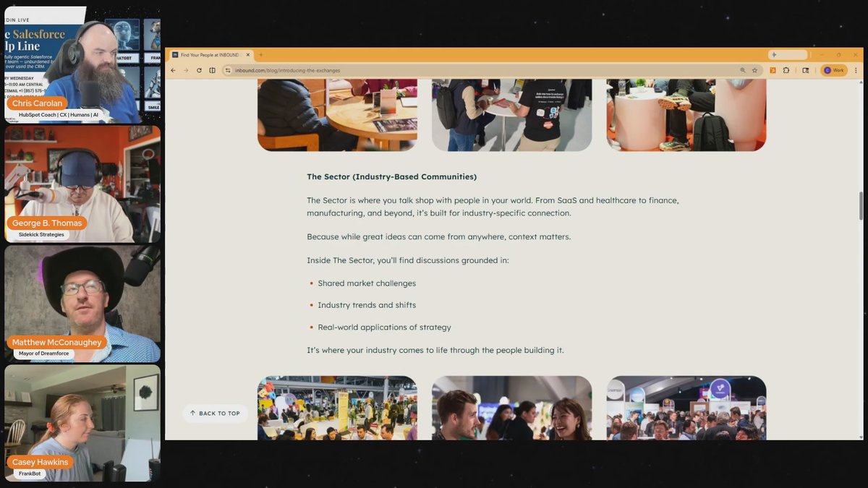This screenshot has width=868, height=488.
Task: Open the Work profile button
Action: click(x=834, y=70)
